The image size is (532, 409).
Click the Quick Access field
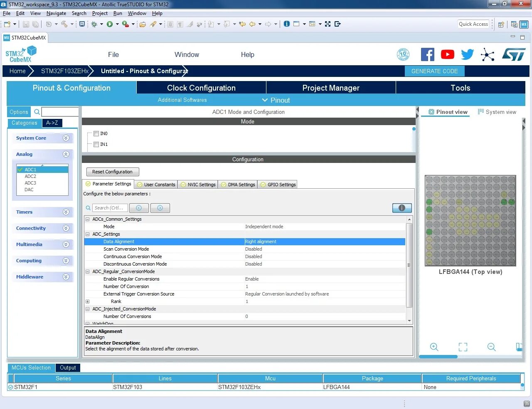pyautogui.click(x=473, y=24)
